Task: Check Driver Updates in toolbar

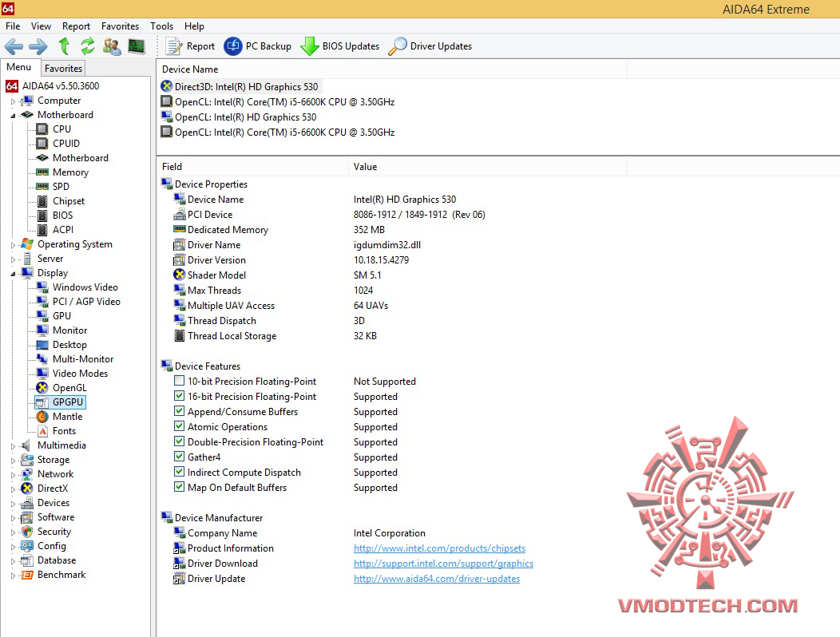Action: pyautogui.click(x=430, y=46)
